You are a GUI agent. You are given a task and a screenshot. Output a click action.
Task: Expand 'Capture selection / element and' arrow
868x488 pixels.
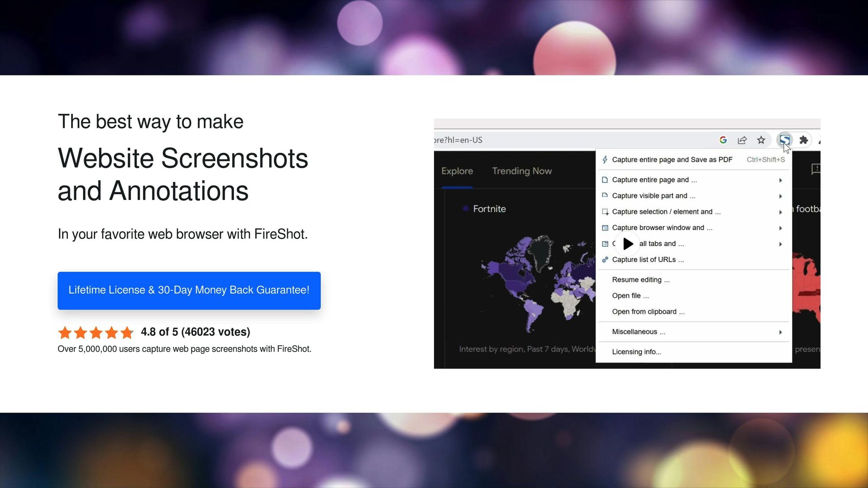tap(780, 212)
